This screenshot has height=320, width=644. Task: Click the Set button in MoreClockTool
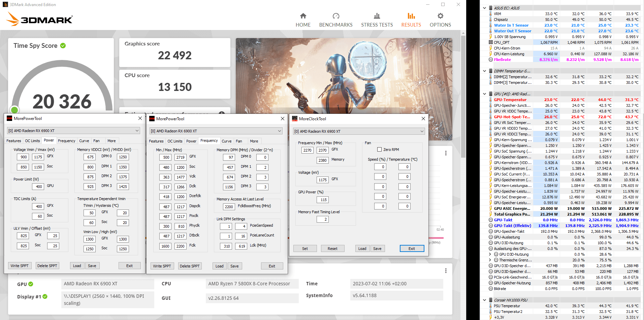tap(305, 249)
